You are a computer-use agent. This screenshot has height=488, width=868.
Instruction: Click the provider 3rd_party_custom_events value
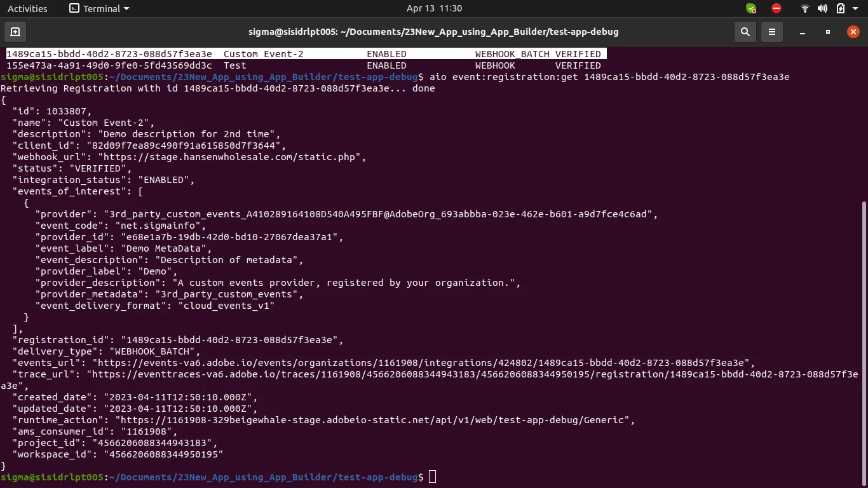(381, 214)
